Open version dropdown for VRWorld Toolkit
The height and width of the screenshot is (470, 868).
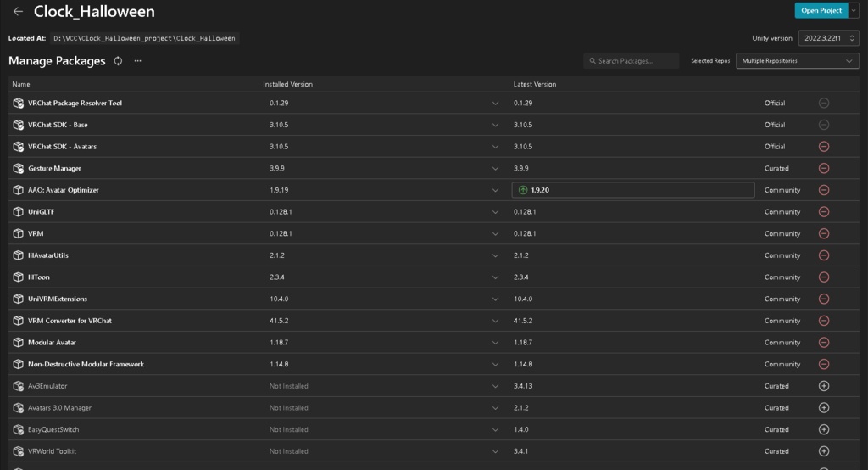[x=495, y=451]
